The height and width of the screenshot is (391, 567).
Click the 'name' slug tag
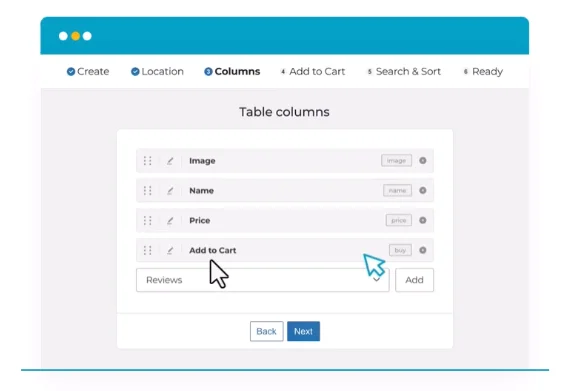[x=397, y=191]
